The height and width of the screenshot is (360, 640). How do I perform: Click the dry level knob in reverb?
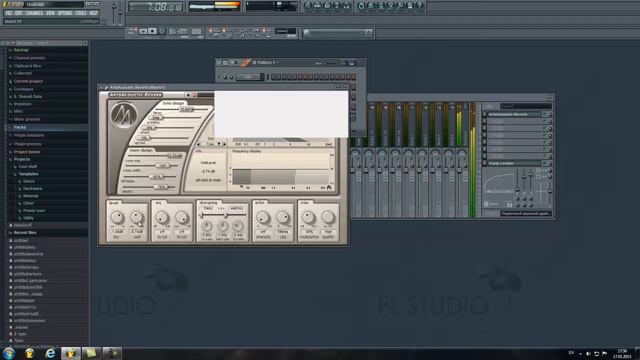(x=117, y=217)
